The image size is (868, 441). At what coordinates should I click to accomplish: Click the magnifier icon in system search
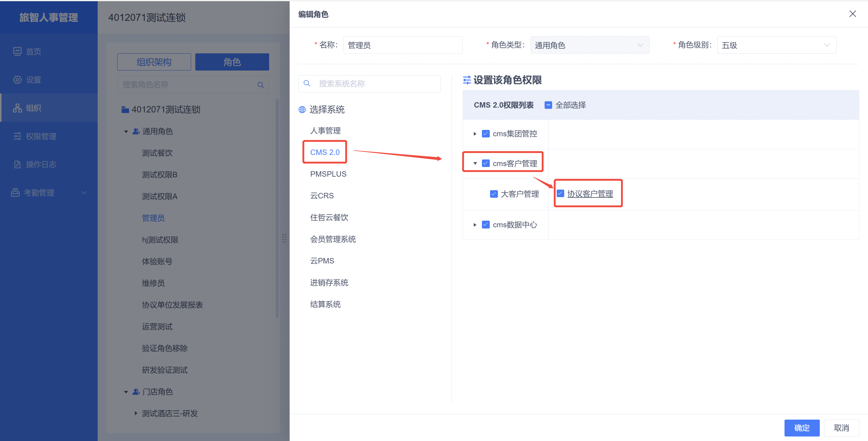coord(307,83)
